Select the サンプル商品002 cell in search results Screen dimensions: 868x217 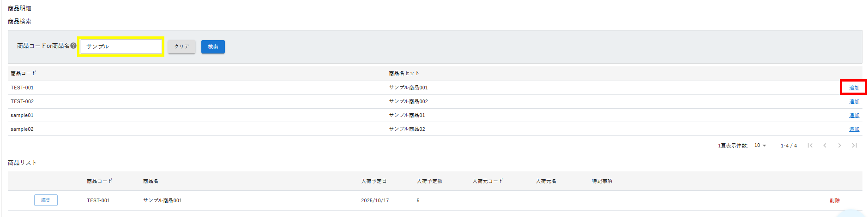(408, 101)
